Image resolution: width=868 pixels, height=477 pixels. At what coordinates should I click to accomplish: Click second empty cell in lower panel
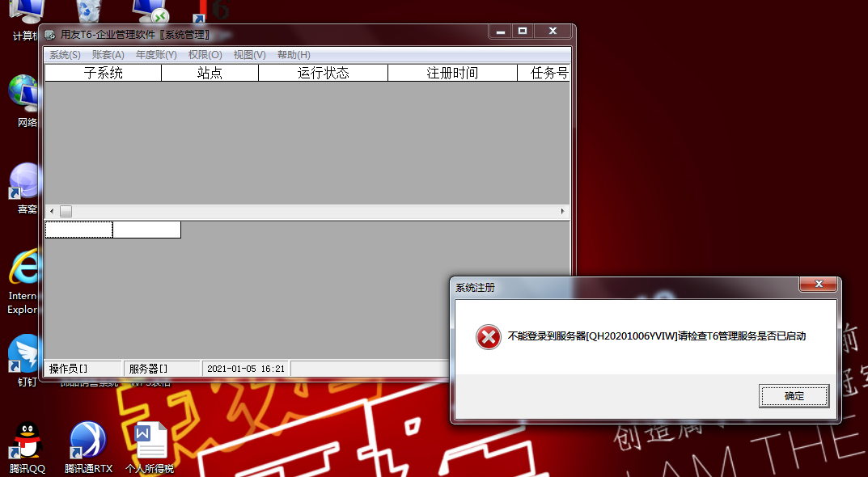(146, 230)
